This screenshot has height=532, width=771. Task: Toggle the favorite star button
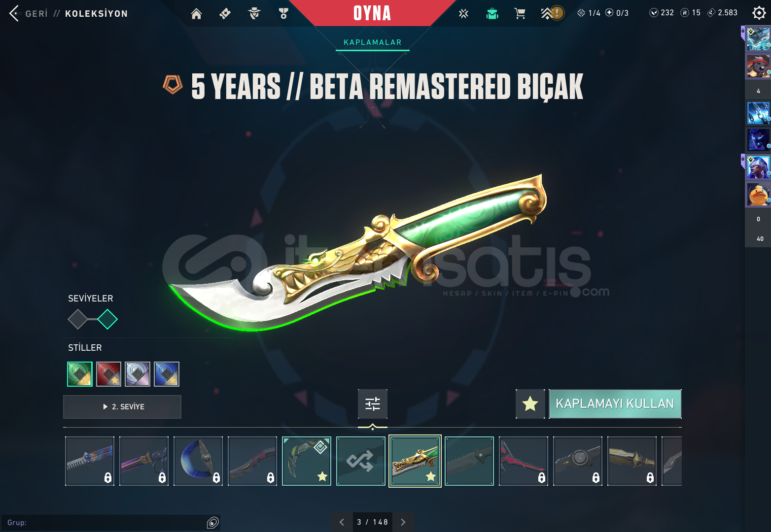(x=530, y=404)
